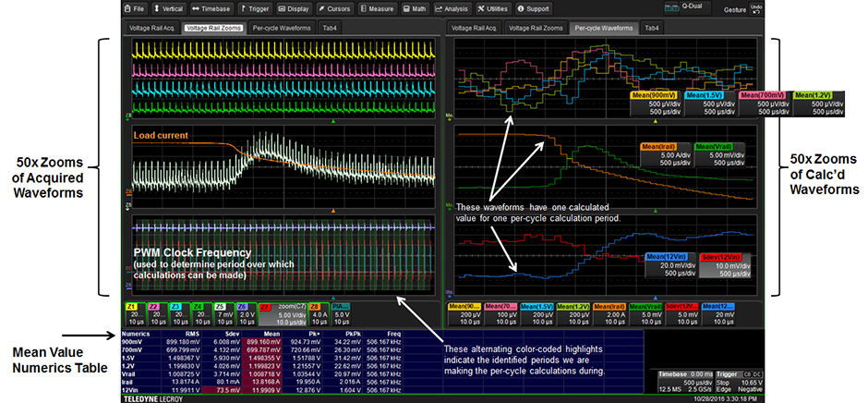This screenshot has width=868, height=403.
Task: Select Voltage Rail Acq. tab in right pane
Action: [x=474, y=29]
